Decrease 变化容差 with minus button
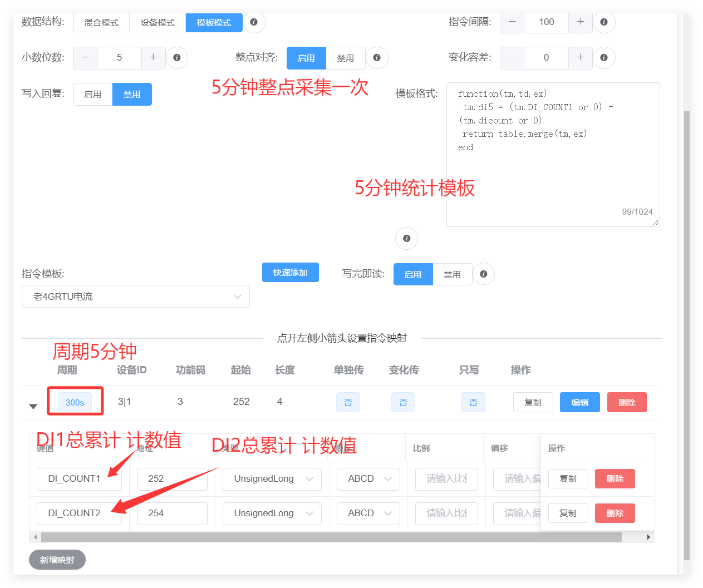This screenshot has height=588, width=703. [x=512, y=58]
